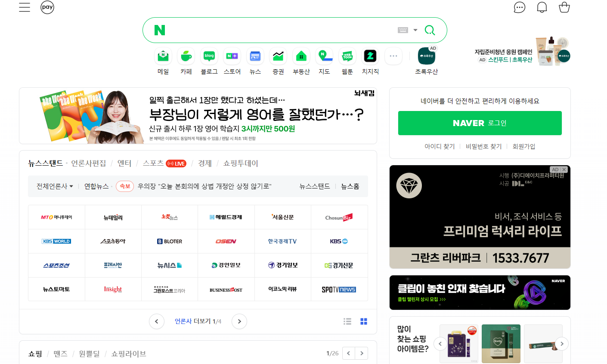607x364 pixels.
Task: Click the 비밀번호 찾기 link
Action: tap(484, 146)
